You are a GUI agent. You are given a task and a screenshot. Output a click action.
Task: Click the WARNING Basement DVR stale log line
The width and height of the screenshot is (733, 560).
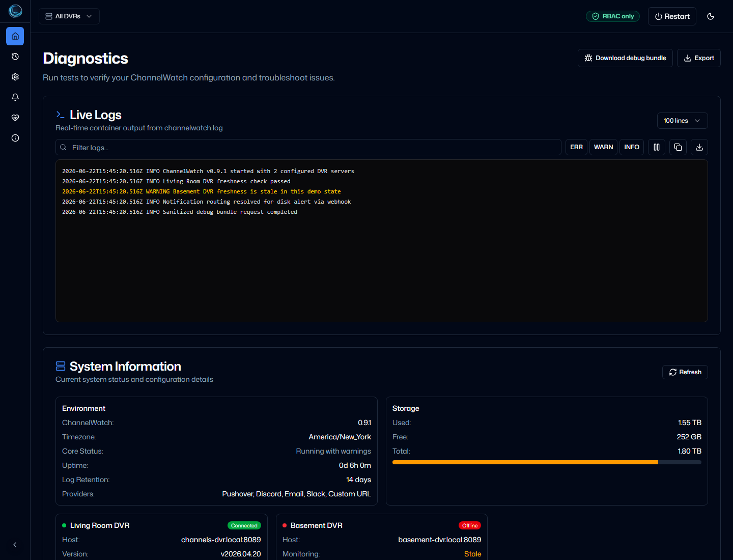pos(202,191)
